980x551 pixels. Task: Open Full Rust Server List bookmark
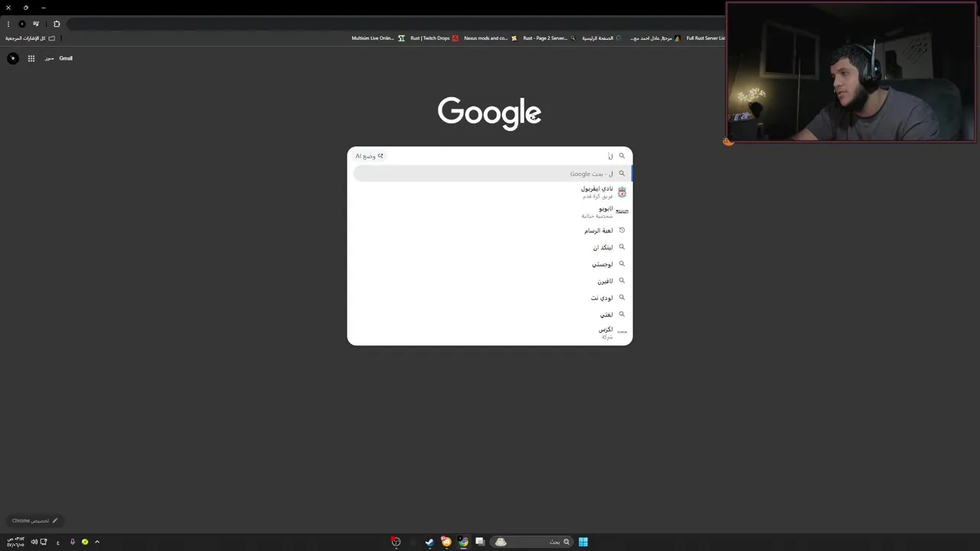[x=706, y=38]
